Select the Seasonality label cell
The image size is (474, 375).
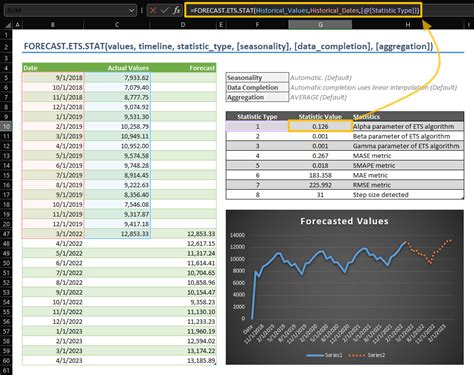pos(257,78)
